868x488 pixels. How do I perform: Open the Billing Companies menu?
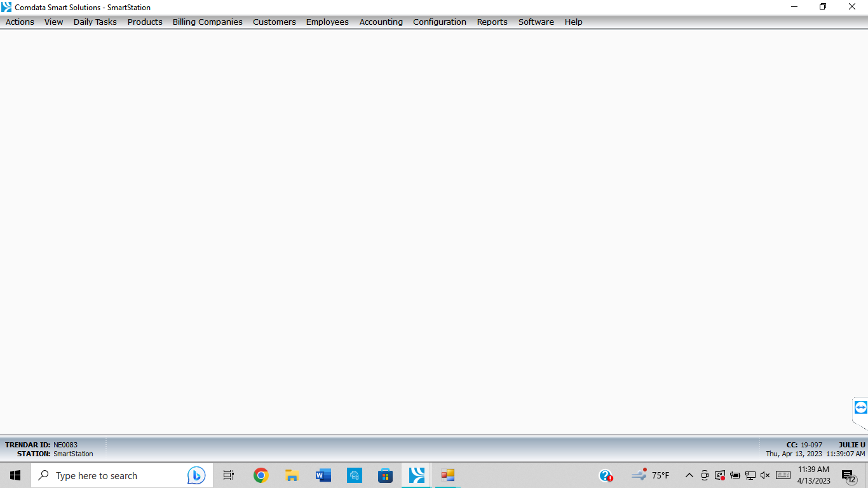(x=207, y=22)
